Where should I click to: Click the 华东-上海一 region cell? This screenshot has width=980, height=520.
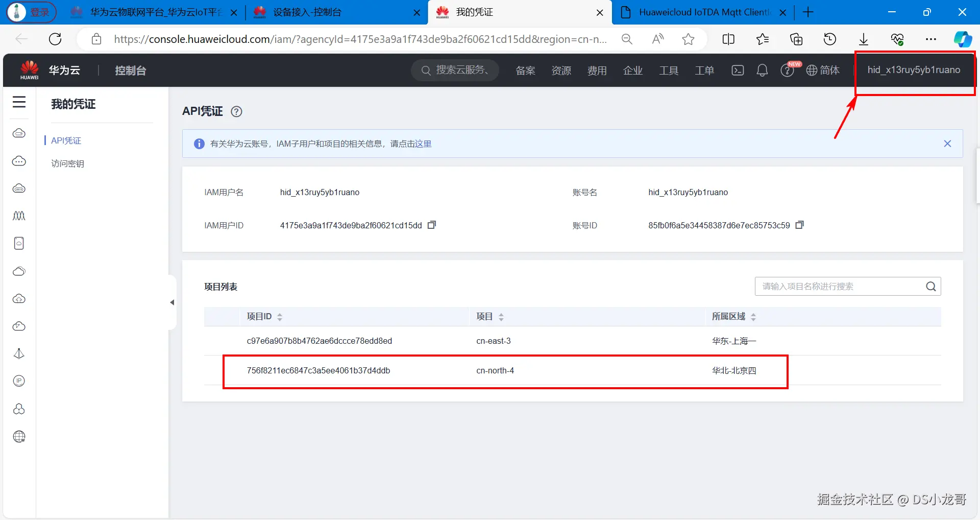(x=734, y=341)
